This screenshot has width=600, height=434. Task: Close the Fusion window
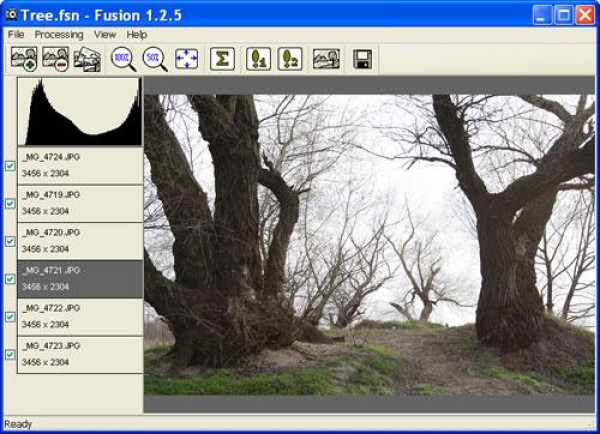[x=585, y=15]
